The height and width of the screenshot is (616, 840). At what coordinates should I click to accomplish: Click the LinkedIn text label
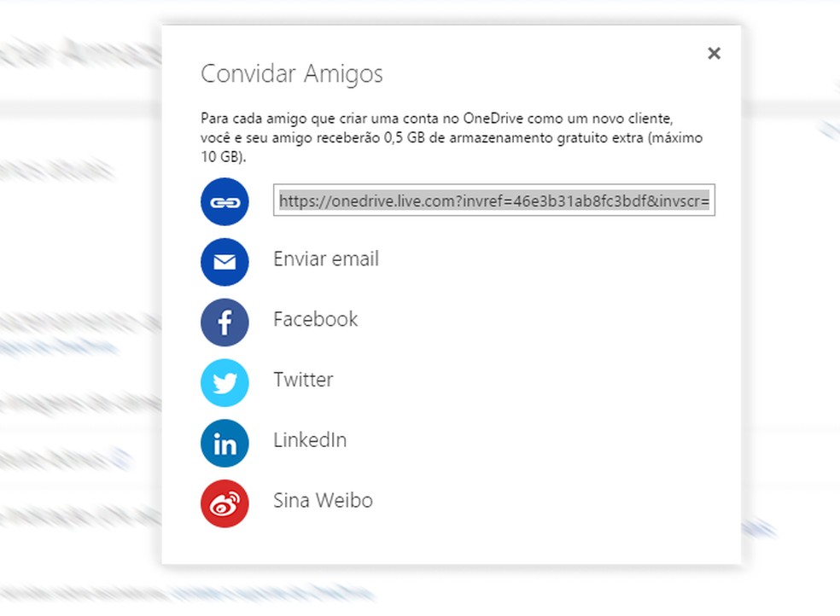point(309,441)
